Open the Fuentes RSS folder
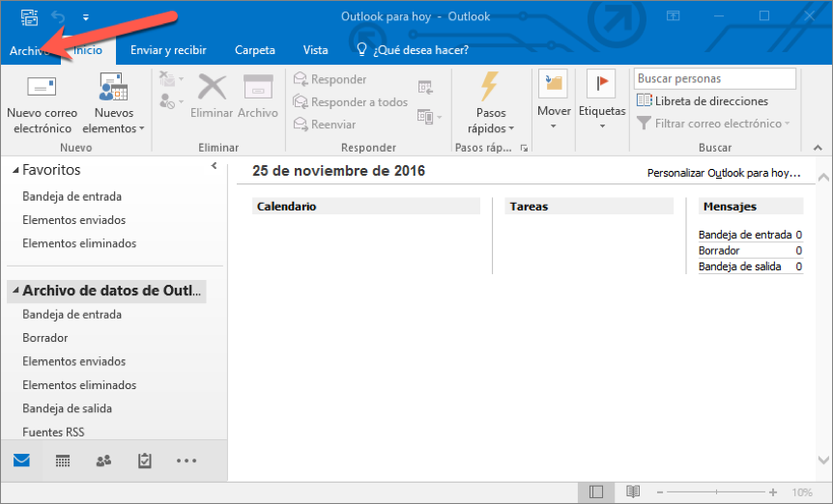Viewport: 833px width, 504px height. pos(53,432)
